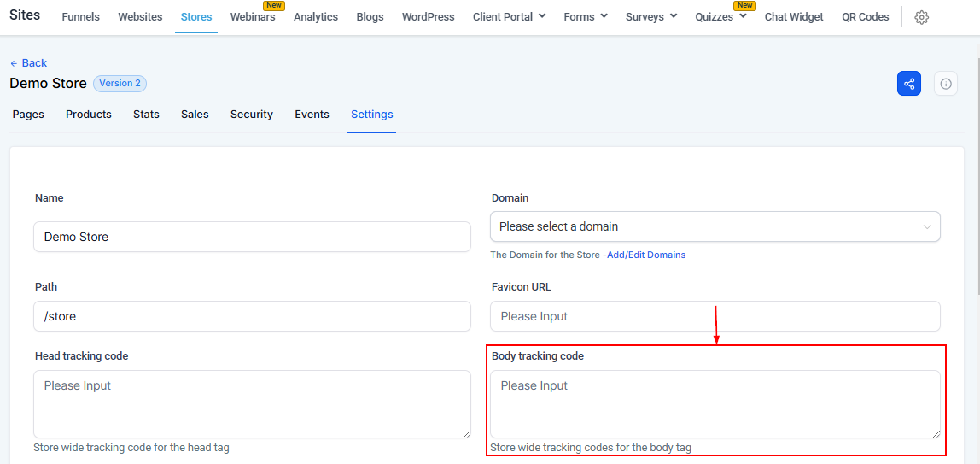Open the Security tab
Image resolution: width=980 pixels, height=464 pixels.
click(x=252, y=115)
